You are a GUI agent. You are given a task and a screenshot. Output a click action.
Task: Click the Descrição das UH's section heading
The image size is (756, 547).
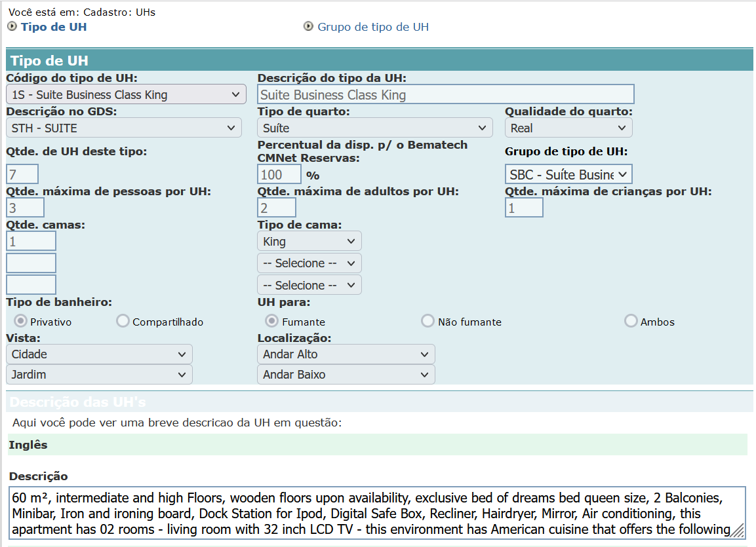tap(77, 402)
